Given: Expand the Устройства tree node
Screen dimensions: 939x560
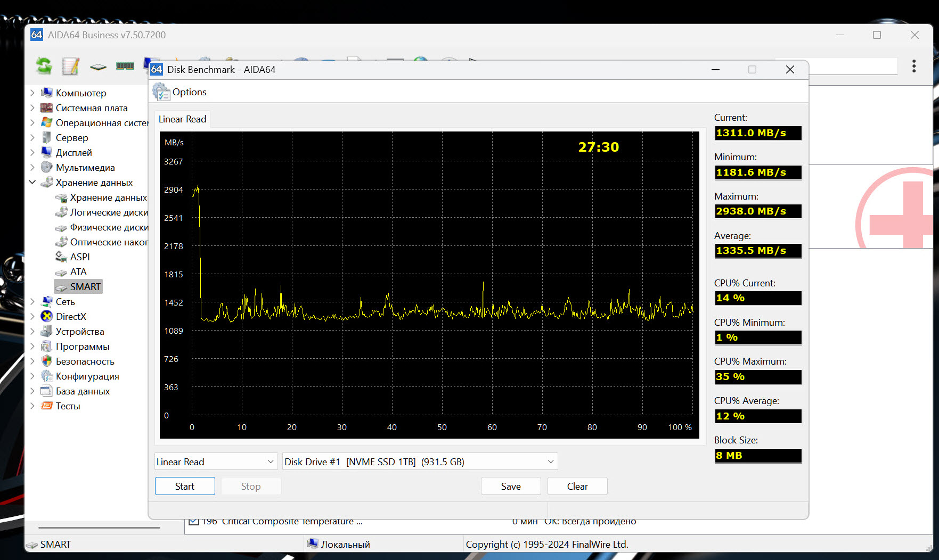Looking at the screenshot, I should [32, 331].
